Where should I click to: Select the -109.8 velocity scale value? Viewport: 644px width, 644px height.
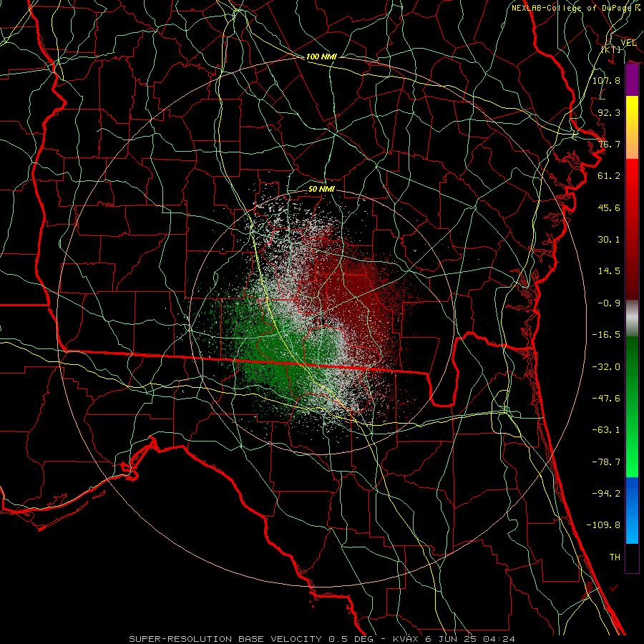click(603, 525)
